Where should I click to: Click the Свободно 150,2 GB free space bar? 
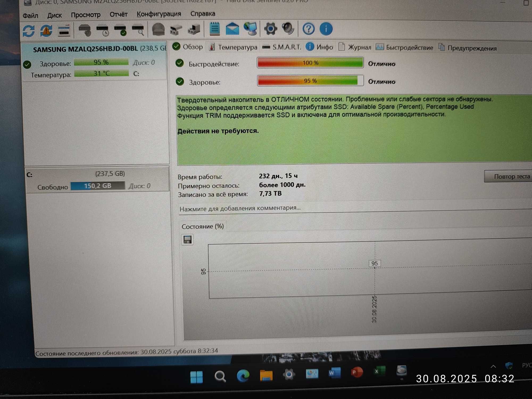98,186
